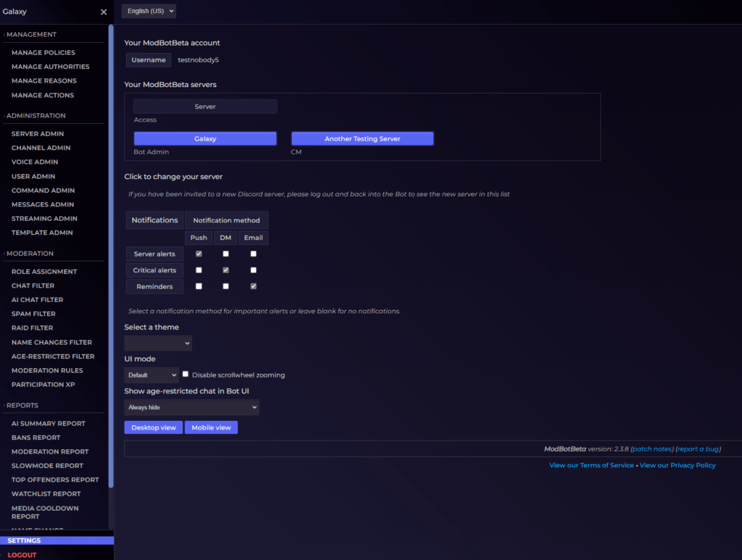Open Top Offenders Report
The image size is (742, 560).
55,480
